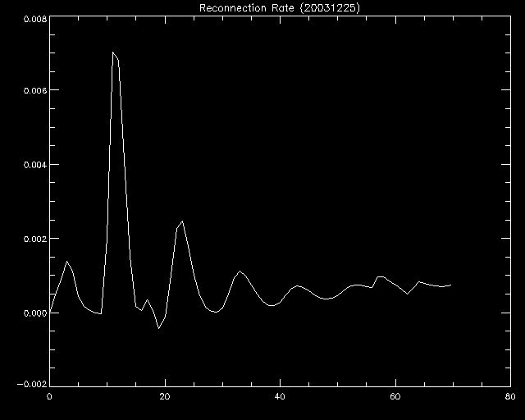Click the x-axis label 20
The height and width of the screenshot is (420, 525).
coord(165,396)
